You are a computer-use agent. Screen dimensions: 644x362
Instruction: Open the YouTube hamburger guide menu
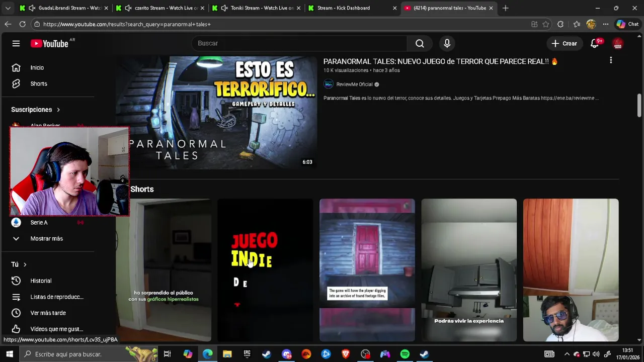(x=16, y=43)
